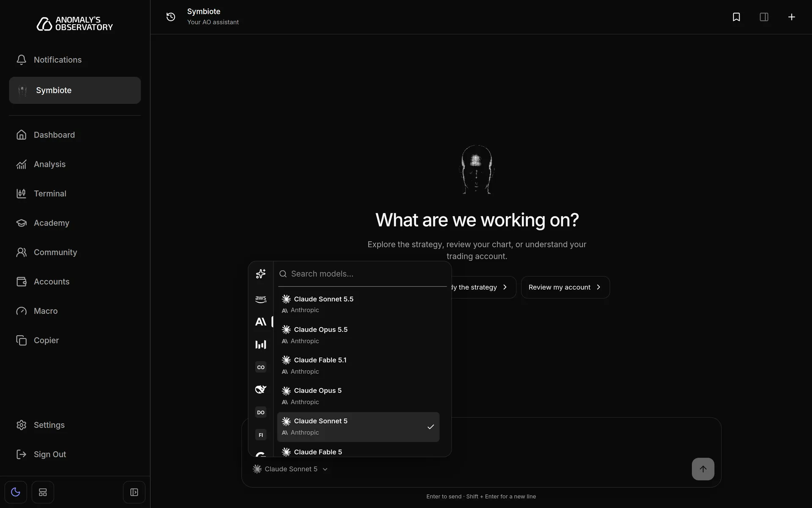This screenshot has height=508, width=812.
Task: Open Symbiote sidebar item
Action: click(75, 90)
